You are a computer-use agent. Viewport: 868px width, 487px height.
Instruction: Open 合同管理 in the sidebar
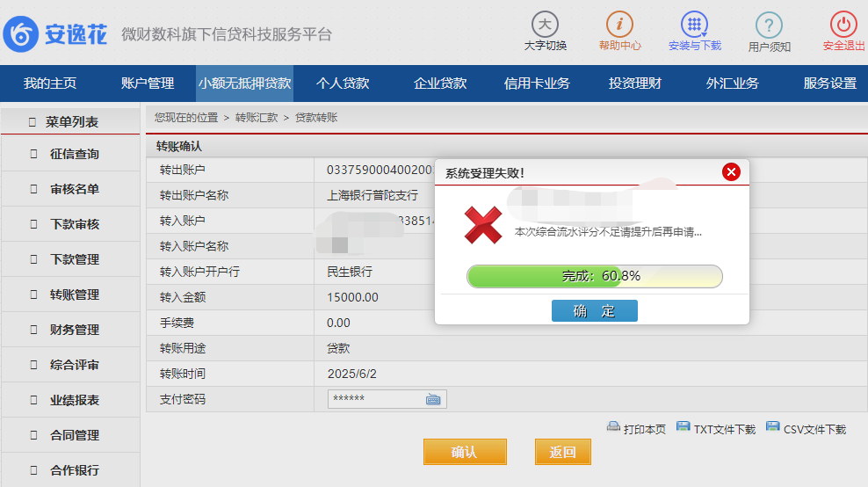70,435
